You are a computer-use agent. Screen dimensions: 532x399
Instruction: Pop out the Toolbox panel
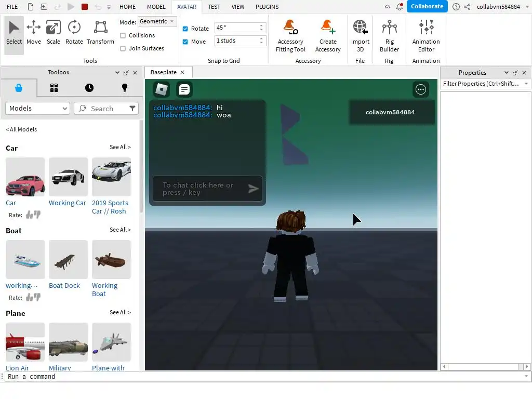tap(126, 73)
